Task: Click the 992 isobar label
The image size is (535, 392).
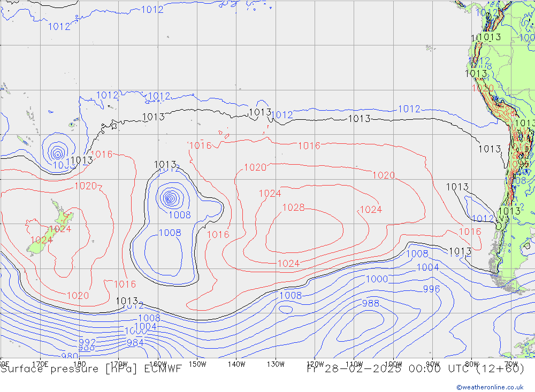Action: (87, 342)
